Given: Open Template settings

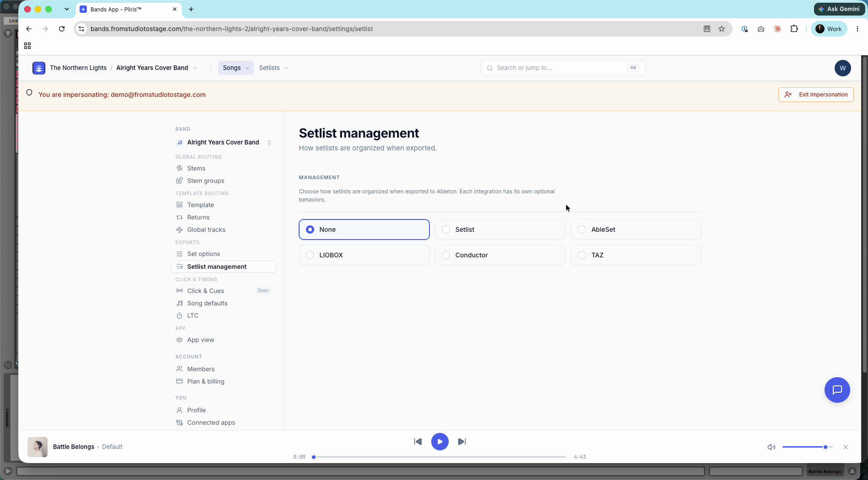Looking at the screenshot, I should (224, 205).
